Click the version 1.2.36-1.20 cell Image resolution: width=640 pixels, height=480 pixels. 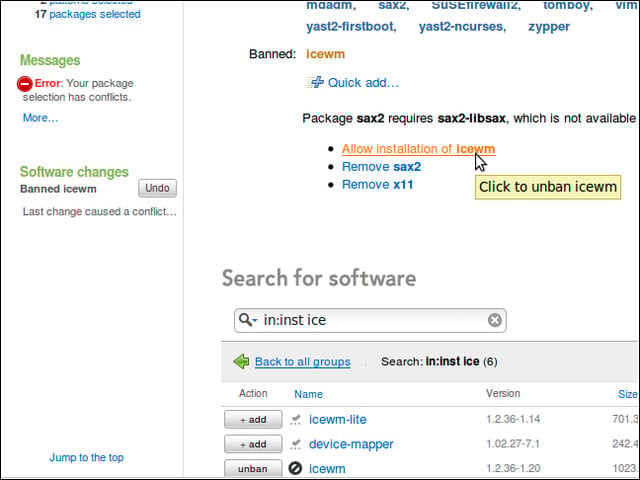[513, 468]
